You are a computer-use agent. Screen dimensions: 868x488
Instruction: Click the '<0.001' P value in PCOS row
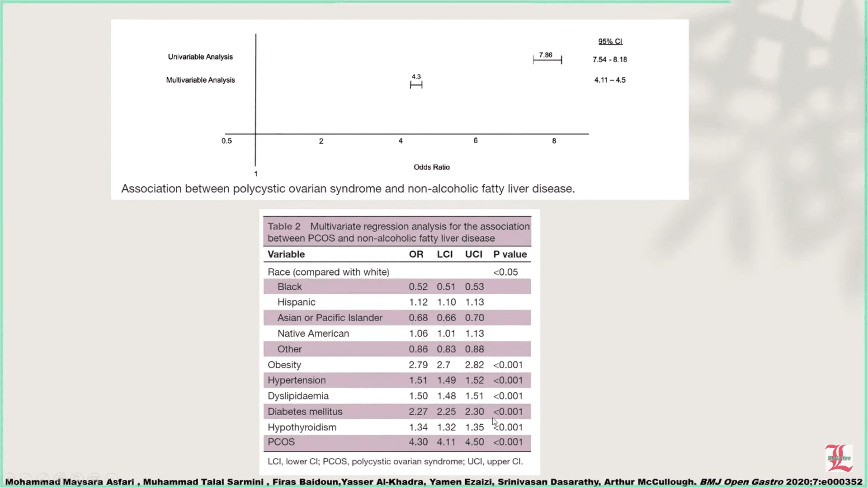coord(508,442)
